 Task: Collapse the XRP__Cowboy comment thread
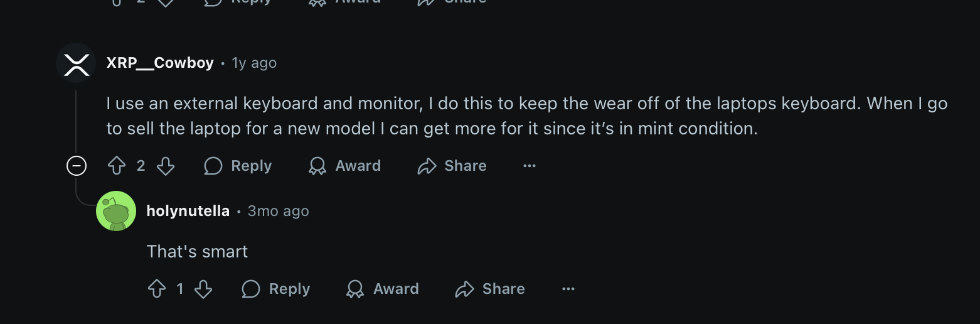click(77, 166)
